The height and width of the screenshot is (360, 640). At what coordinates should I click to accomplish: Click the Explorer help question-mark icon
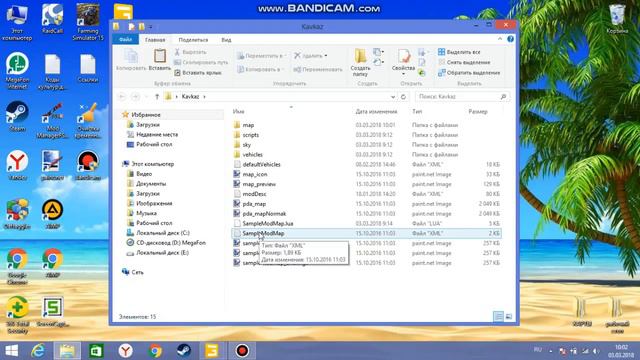pyautogui.click(x=510, y=39)
